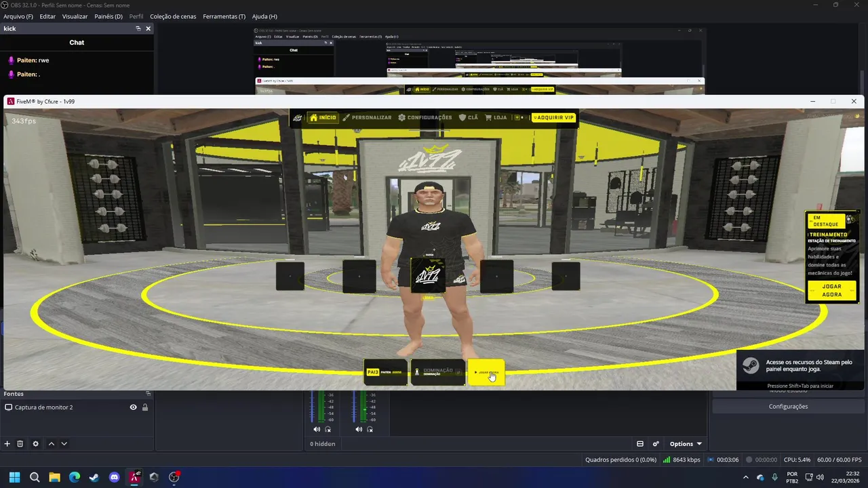Select the far right empty item slot
This screenshot has width=868, height=488.
tap(566, 277)
